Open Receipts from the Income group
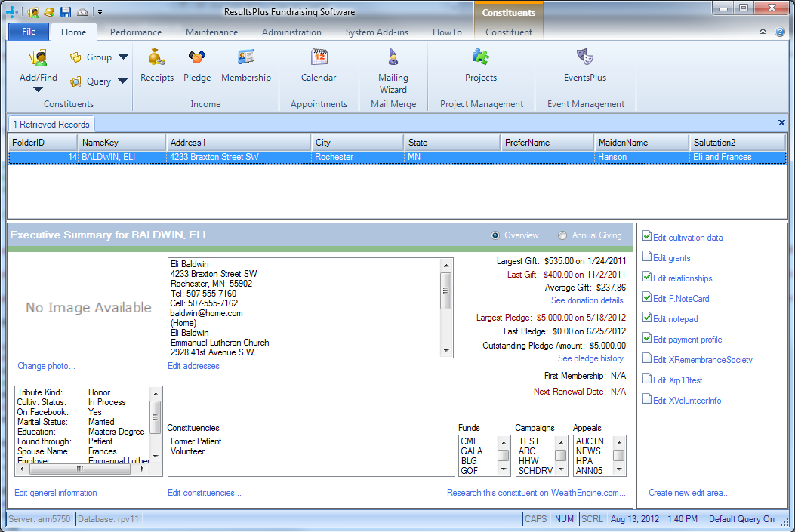This screenshot has width=795, height=532. [x=157, y=66]
